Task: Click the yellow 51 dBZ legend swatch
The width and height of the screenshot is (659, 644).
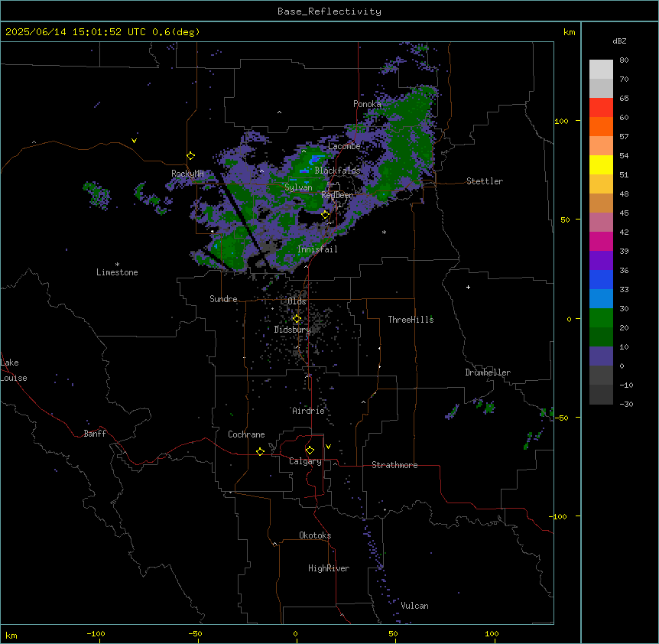Action: click(601, 164)
